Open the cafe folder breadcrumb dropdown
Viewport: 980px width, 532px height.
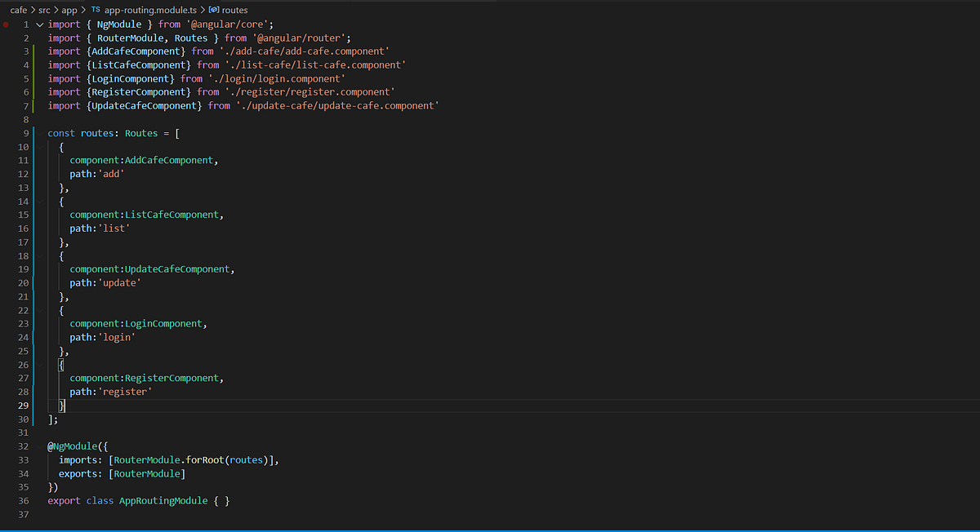18,10
